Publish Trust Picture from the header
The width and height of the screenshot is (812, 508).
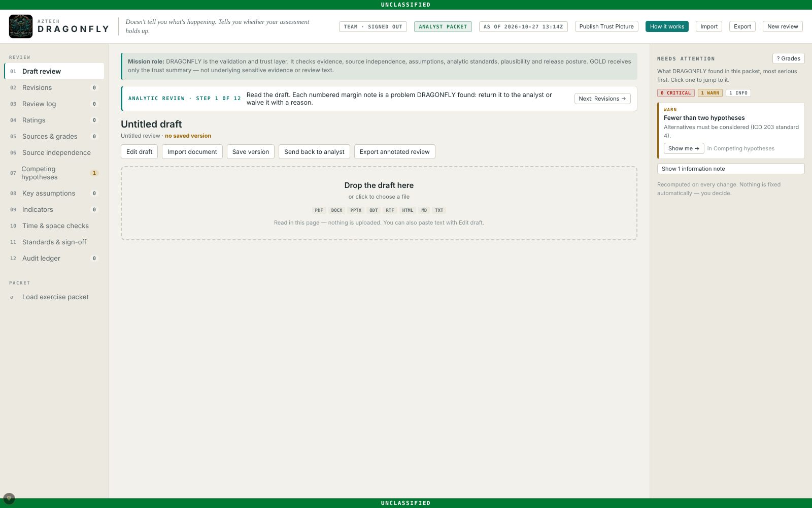[606, 26]
